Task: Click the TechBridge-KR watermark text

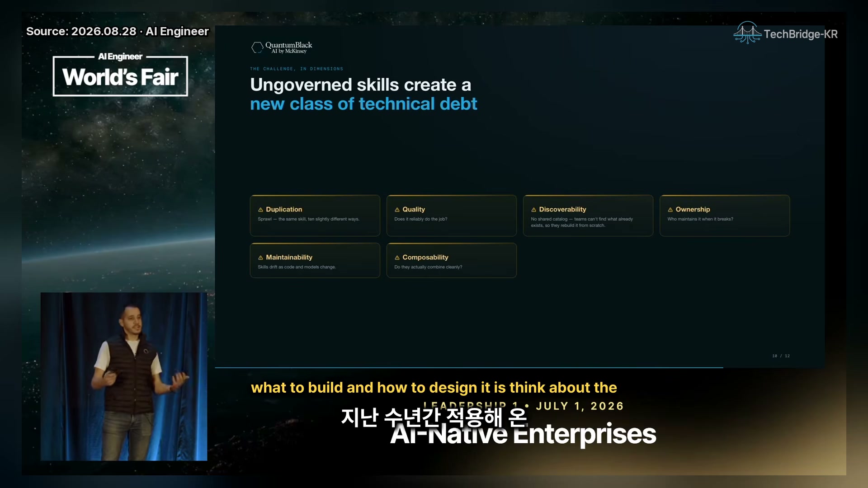Action: click(800, 34)
